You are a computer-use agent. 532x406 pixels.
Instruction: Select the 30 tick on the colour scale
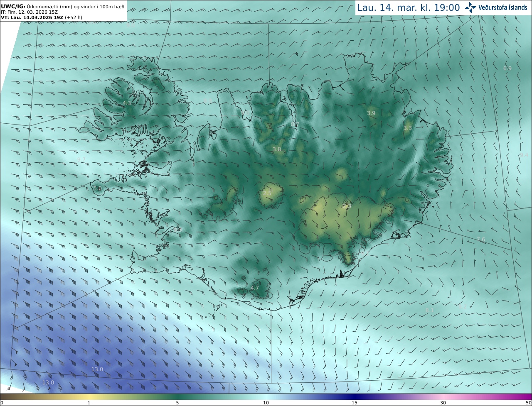[x=443, y=403]
